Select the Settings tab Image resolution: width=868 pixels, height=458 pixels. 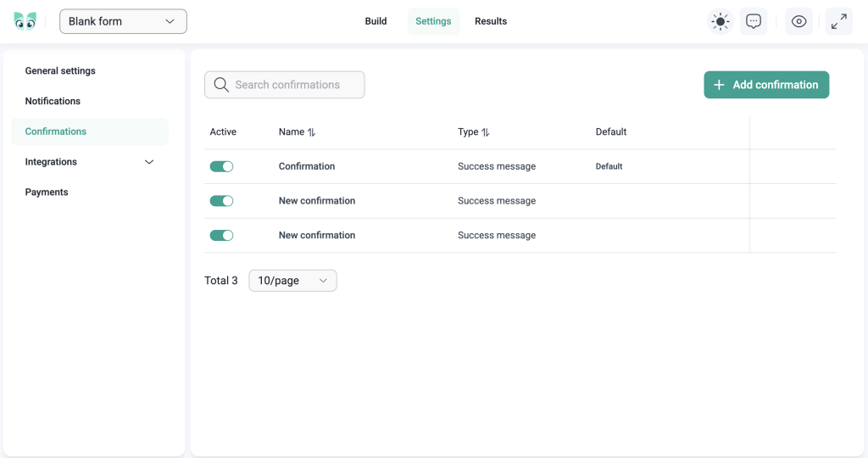pyautogui.click(x=433, y=21)
